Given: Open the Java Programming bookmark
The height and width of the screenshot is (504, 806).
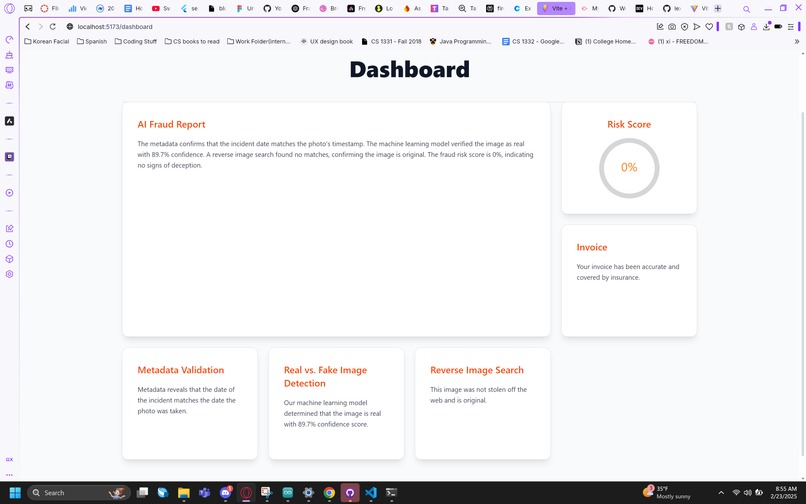Looking at the screenshot, I should (461, 41).
